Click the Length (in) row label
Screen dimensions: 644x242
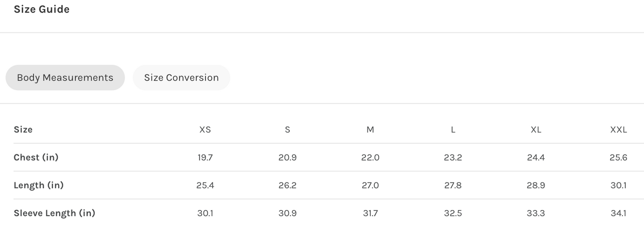point(39,186)
